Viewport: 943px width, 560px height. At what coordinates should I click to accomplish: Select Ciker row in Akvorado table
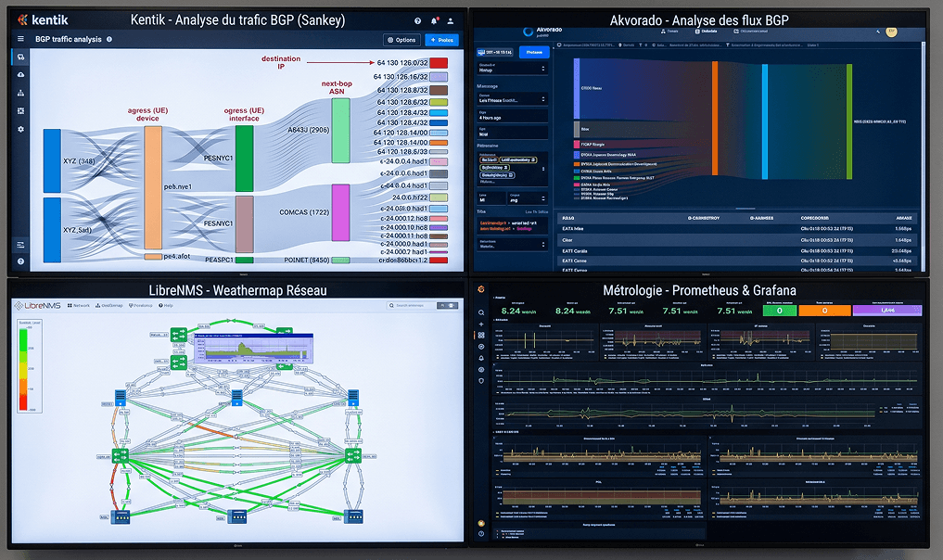737,240
